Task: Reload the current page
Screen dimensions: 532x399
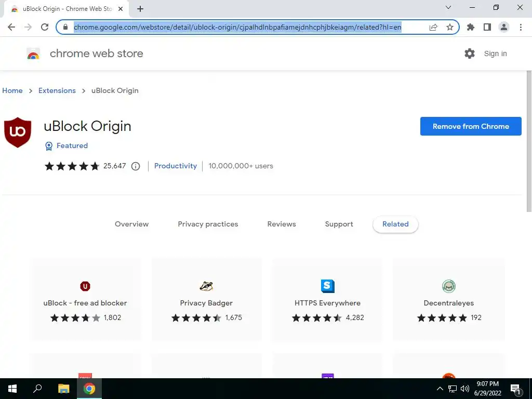Action: [x=45, y=27]
